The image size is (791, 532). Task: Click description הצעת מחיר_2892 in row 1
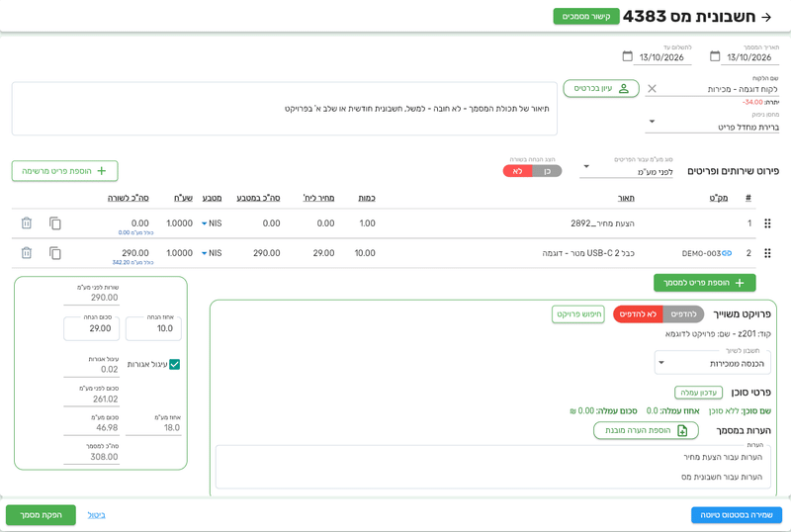[x=602, y=223]
